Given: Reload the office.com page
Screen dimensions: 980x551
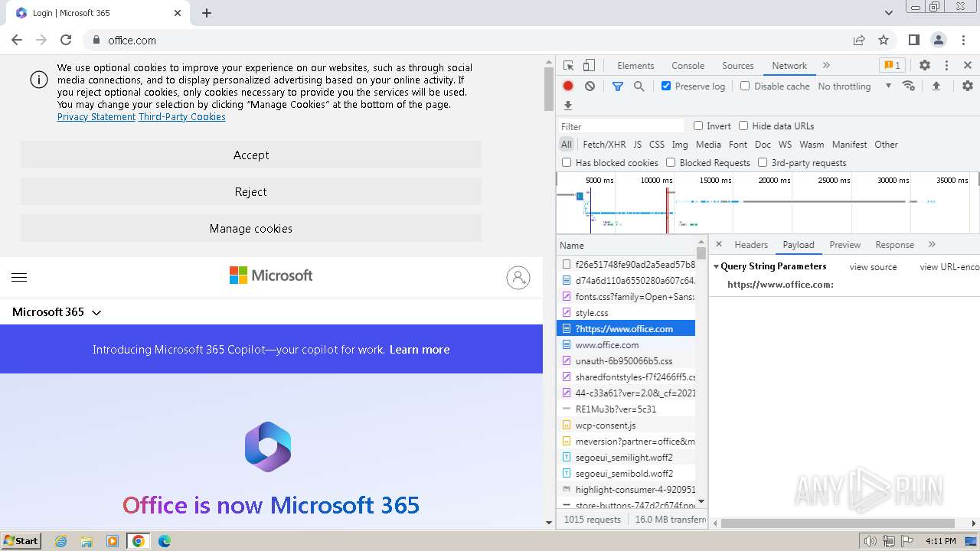Looking at the screenshot, I should click(66, 40).
